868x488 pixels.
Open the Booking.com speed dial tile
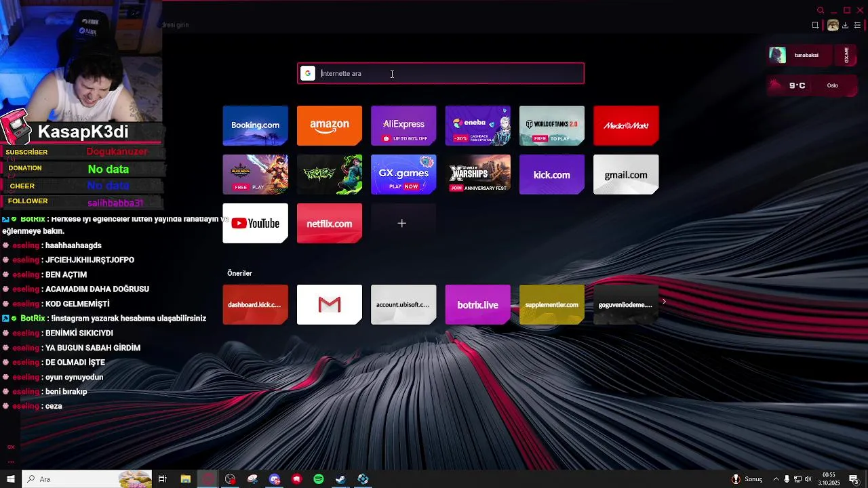[255, 125]
